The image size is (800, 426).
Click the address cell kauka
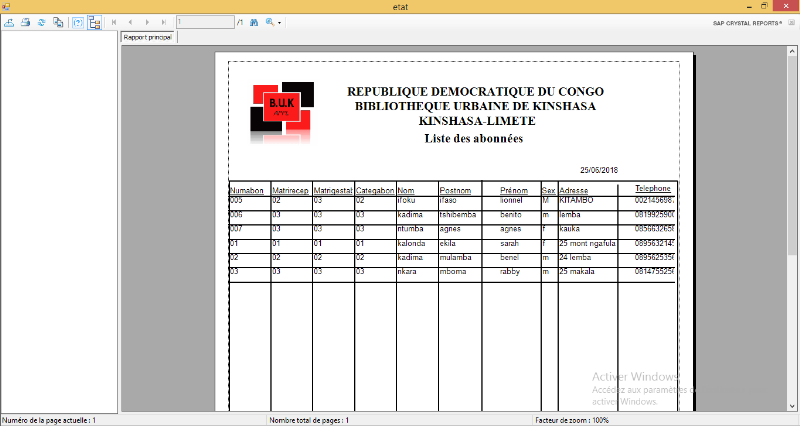pyautogui.click(x=569, y=229)
